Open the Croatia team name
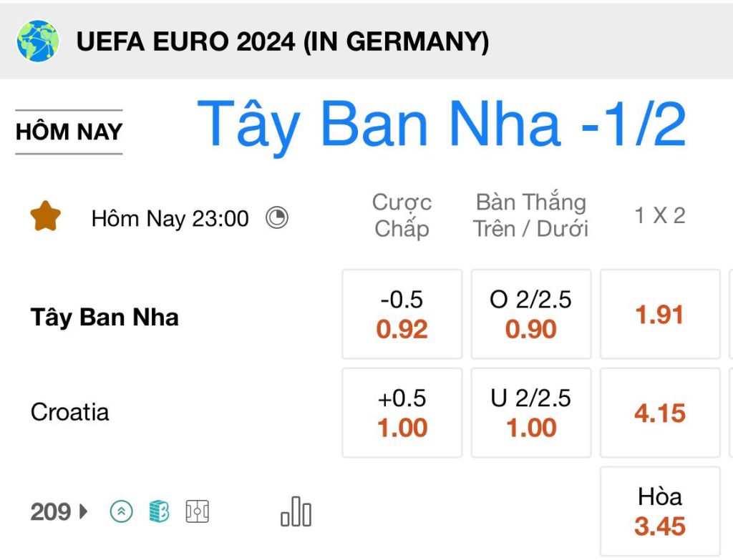 69,413
